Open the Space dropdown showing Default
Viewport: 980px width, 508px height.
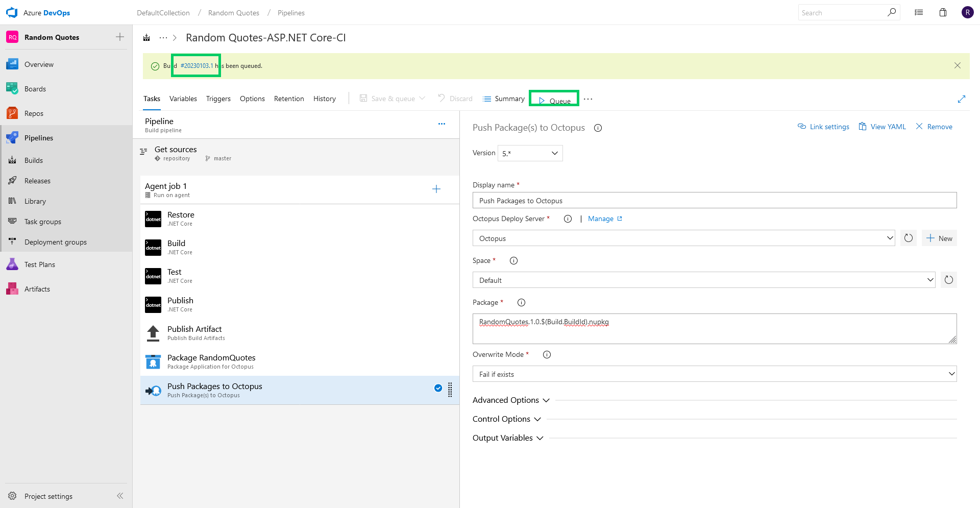(x=704, y=280)
